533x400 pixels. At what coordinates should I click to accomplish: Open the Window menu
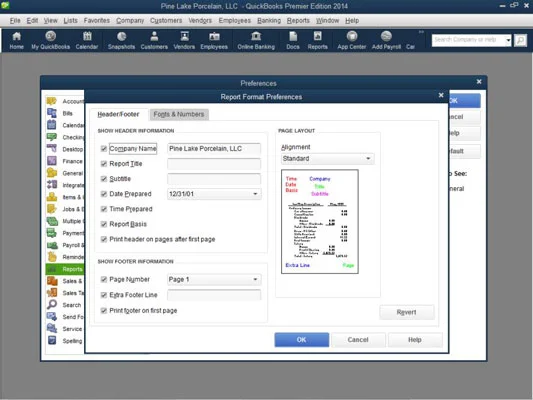(327, 20)
